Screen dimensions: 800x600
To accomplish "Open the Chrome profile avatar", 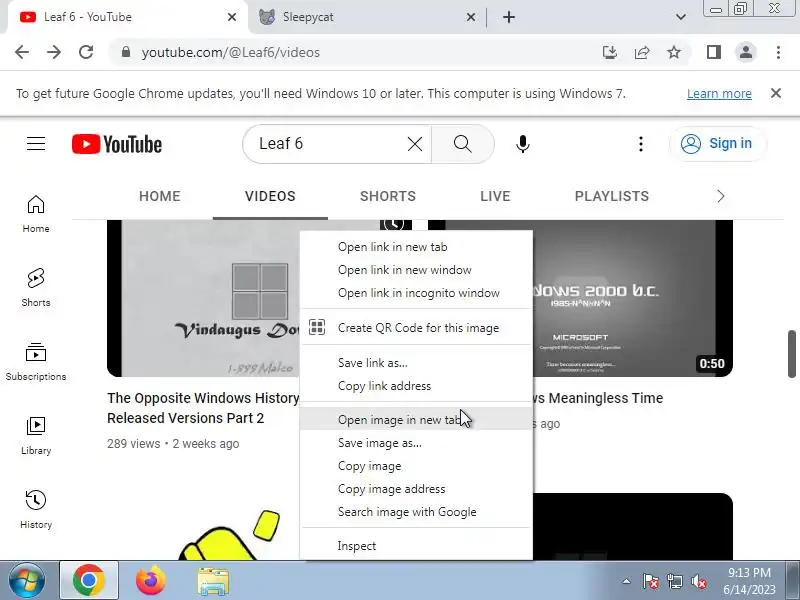I will pyautogui.click(x=745, y=52).
